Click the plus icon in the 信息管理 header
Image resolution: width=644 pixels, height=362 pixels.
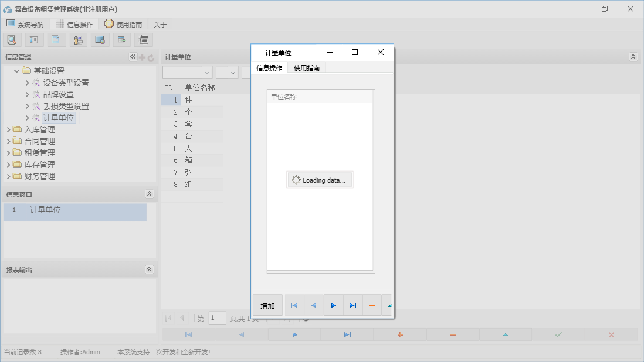[x=143, y=57]
